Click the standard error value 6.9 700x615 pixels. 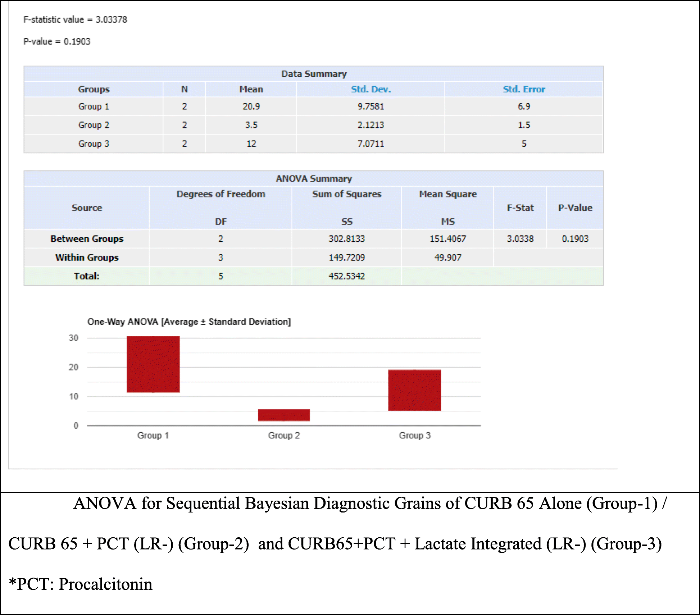coord(524,106)
